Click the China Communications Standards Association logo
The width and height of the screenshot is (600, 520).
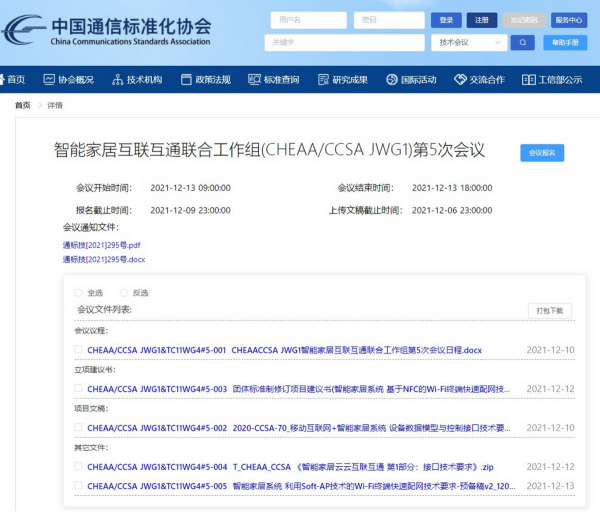(x=106, y=31)
